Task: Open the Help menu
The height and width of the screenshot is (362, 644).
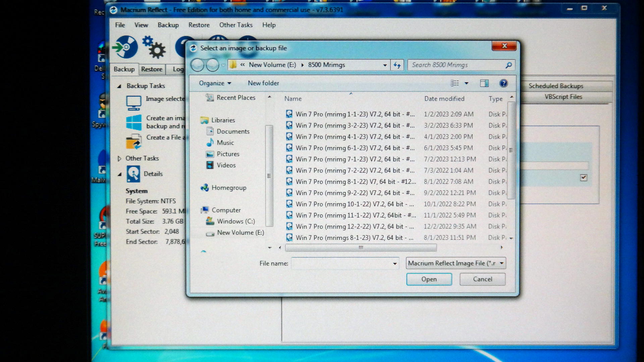Action: point(269,25)
